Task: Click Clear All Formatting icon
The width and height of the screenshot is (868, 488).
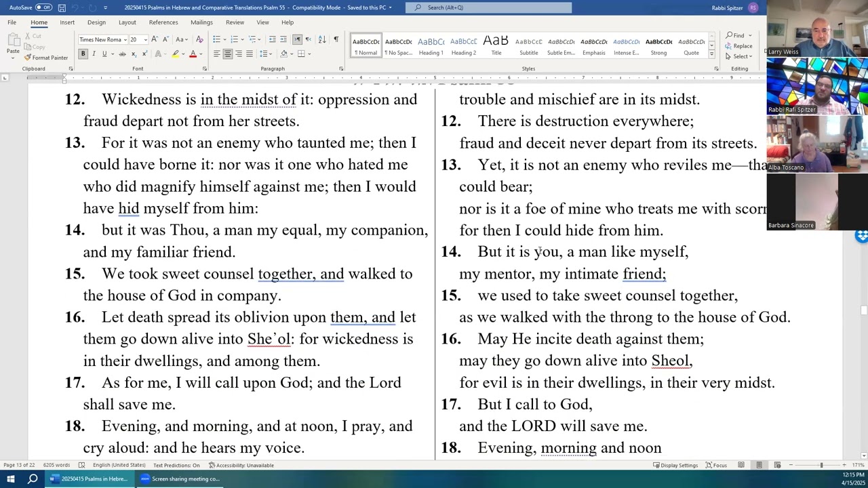Action: click(x=198, y=39)
